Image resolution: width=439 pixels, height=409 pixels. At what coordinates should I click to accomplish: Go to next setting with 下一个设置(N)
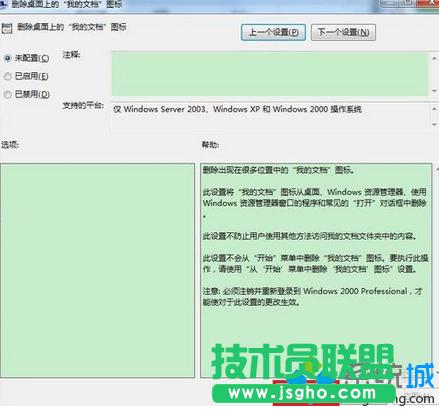(343, 32)
